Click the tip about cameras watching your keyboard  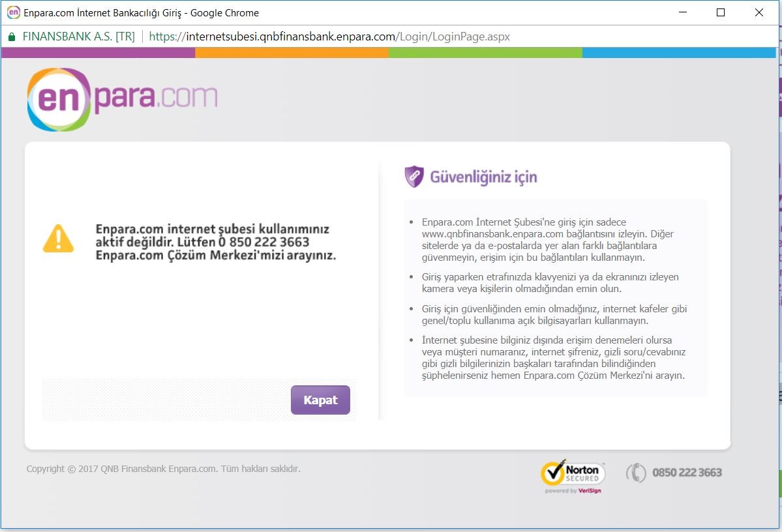(550, 283)
